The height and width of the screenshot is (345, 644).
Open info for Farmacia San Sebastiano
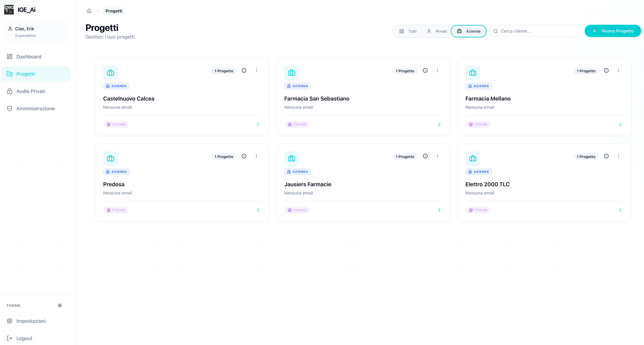tap(425, 71)
